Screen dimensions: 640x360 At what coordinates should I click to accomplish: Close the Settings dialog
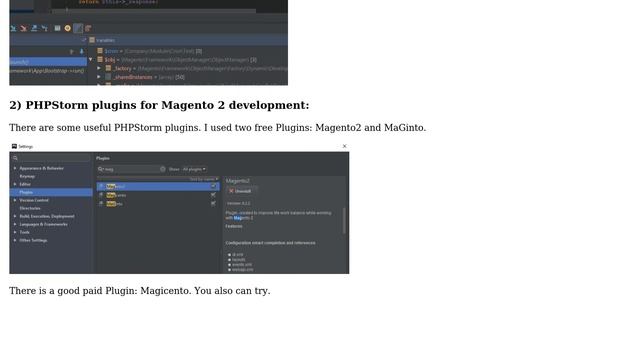tap(344, 146)
